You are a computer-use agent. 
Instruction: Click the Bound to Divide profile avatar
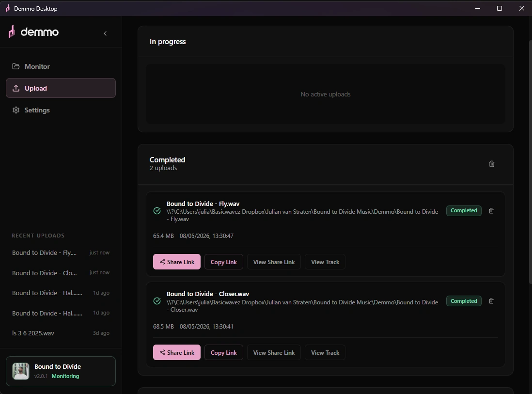(21, 371)
